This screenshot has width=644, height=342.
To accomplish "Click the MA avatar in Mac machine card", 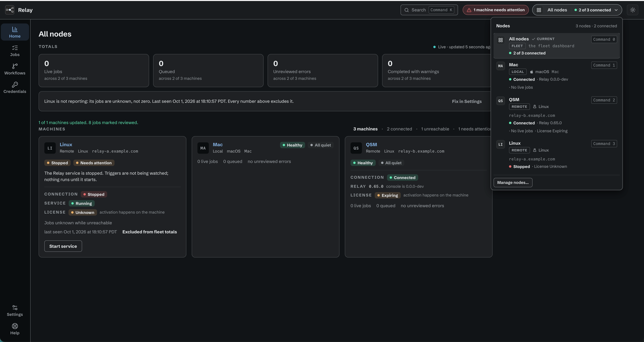I will pyautogui.click(x=203, y=148).
